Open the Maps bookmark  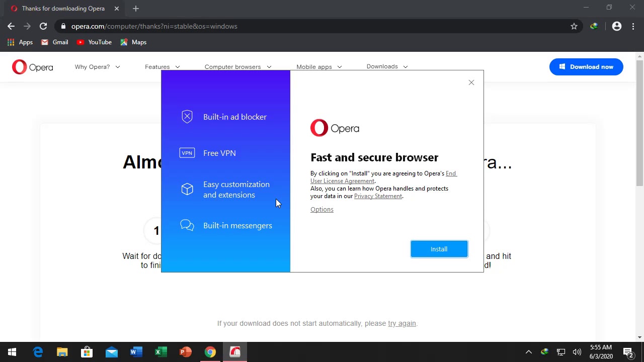133,42
